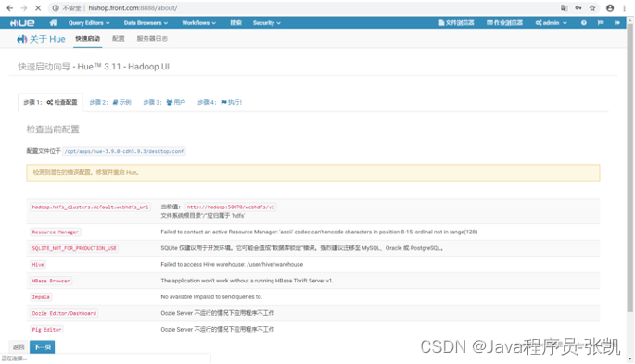Expand the Data Browsers menu
635x364 pixels.
pos(146,23)
